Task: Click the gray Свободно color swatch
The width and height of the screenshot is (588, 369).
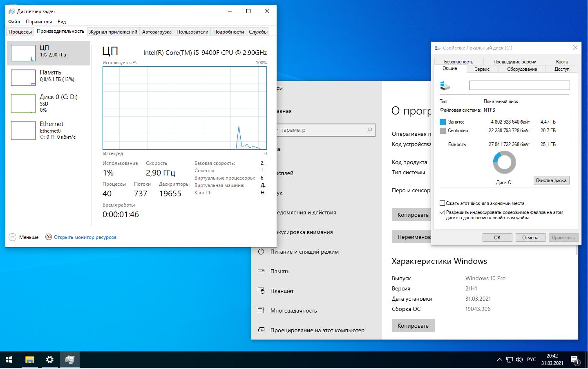Action: point(443,130)
